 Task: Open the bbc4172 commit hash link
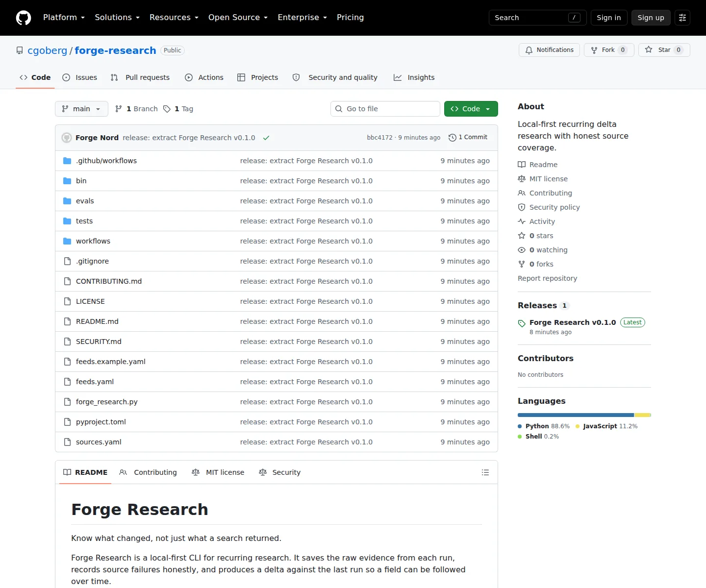379,138
